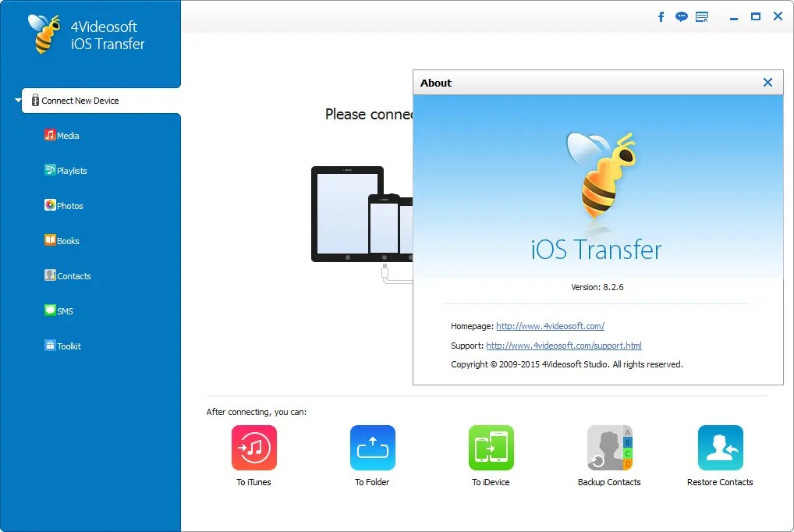This screenshot has width=794, height=532.
Task: Click the To iTunes icon
Action: (x=254, y=448)
